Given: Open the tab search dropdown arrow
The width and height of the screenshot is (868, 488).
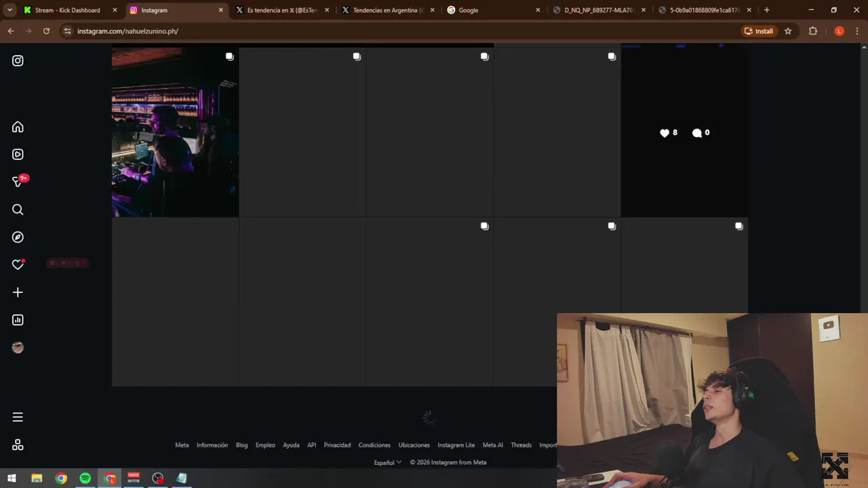Looking at the screenshot, I should click(9, 10).
